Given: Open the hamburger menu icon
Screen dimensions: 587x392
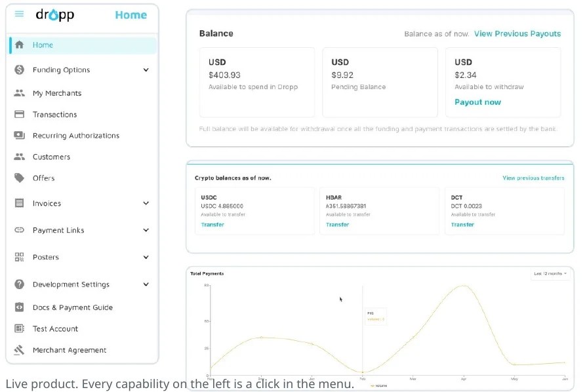Looking at the screenshot, I should pyautogui.click(x=19, y=14).
